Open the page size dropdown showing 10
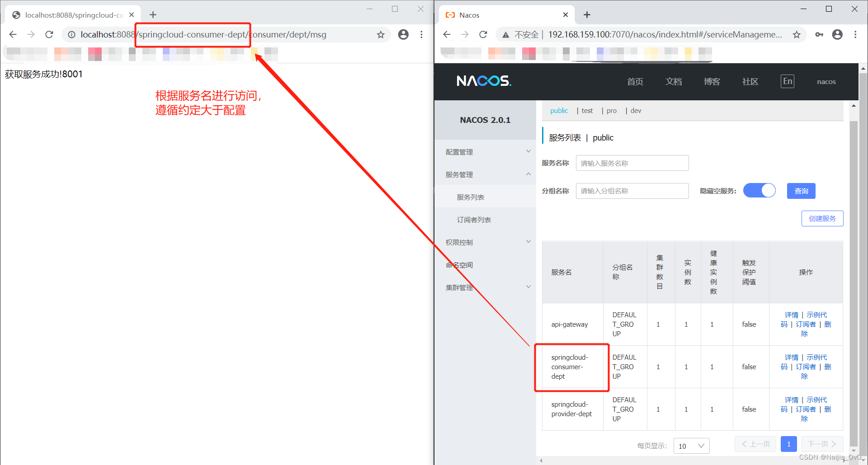The image size is (868, 465). click(x=691, y=446)
